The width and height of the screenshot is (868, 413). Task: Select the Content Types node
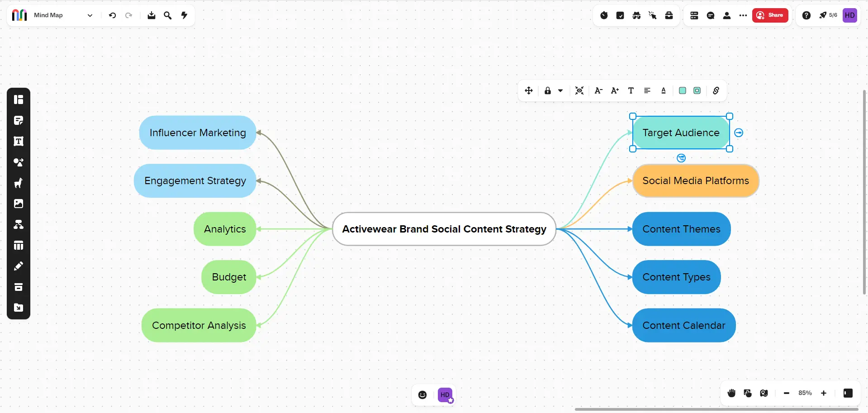pyautogui.click(x=676, y=277)
